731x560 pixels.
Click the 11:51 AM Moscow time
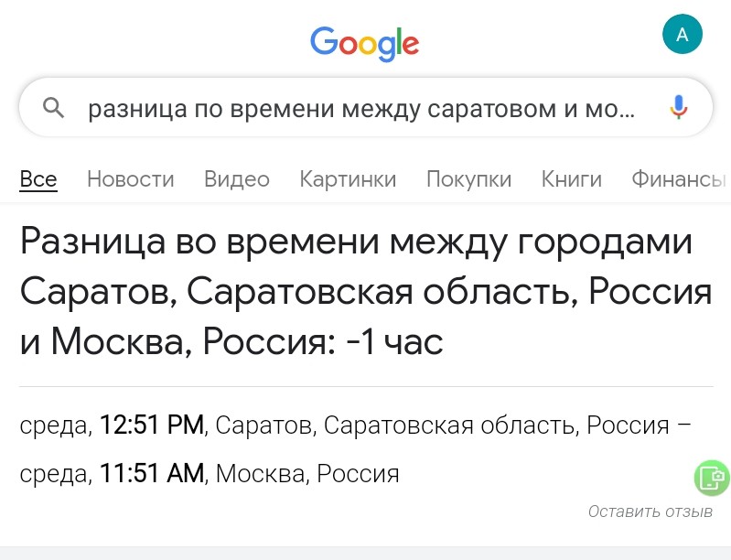pos(152,474)
